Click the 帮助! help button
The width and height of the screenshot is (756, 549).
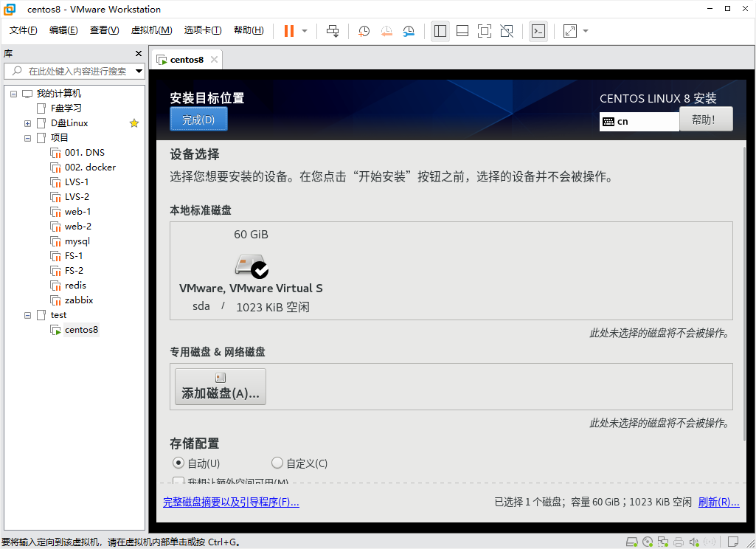(x=706, y=119)
